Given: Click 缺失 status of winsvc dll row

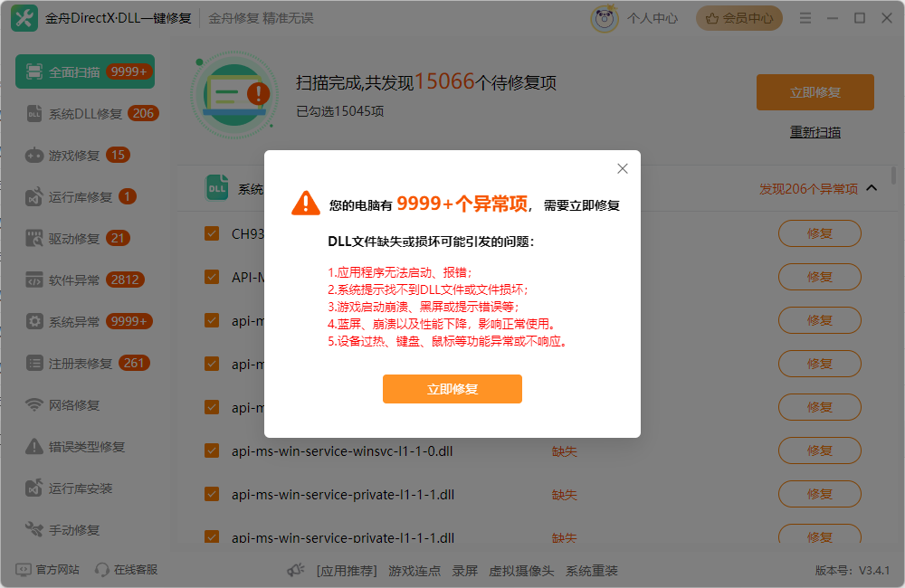Looking at the screenshot, I should (x=564, y=451).
